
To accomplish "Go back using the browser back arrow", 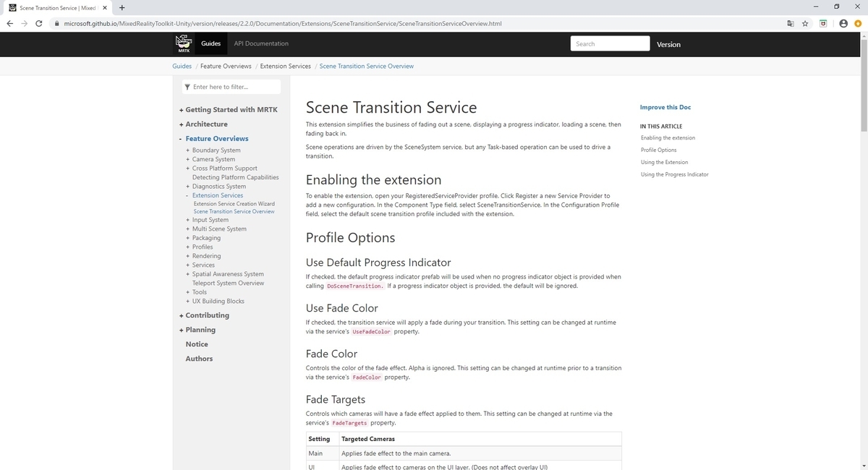I will 9,23.
